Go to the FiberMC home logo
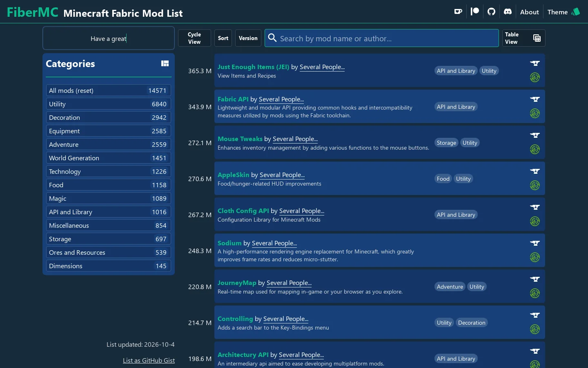The width and height of the screenshot is (588, 368). (x=33, y=12)
